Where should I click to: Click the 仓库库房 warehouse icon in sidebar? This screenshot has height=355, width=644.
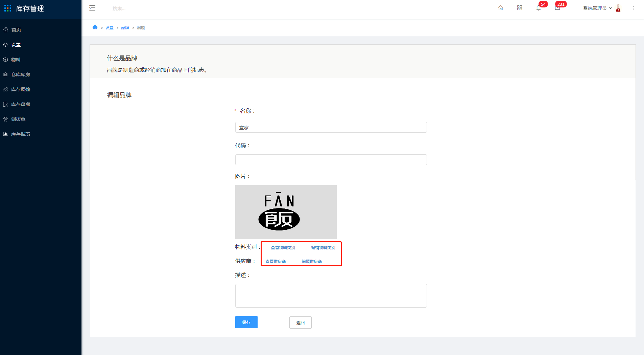(x=5, y=74)
